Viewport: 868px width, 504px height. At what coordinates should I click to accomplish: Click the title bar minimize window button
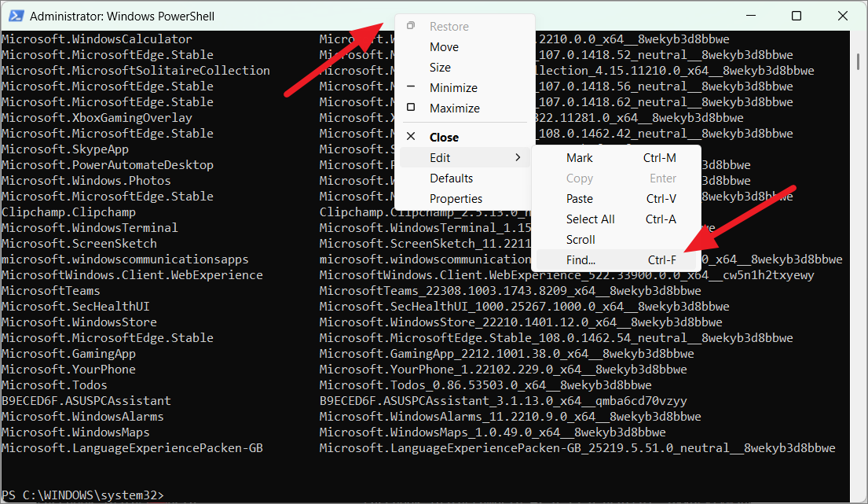(751, 16)
